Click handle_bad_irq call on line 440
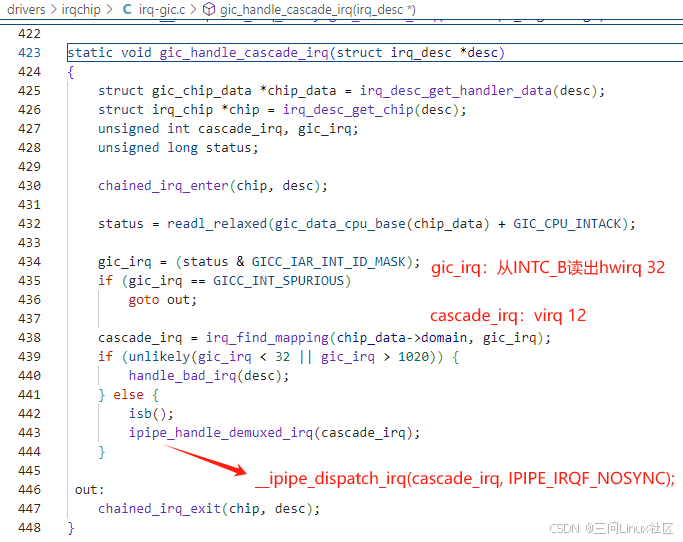Image resolution: width=683 pixels, height=542 pixels. click(x=182, y=376)
